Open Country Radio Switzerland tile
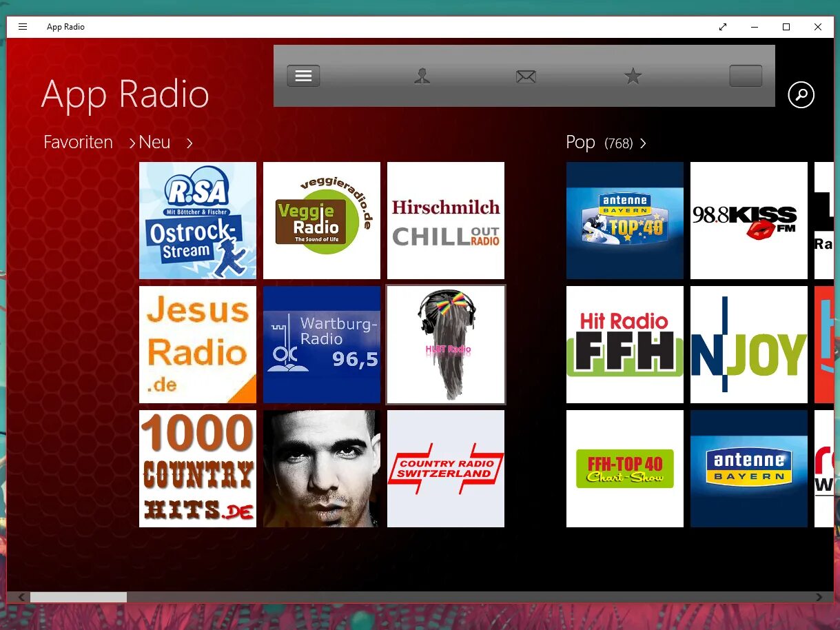The width and height of the screenshot is (840, 630). point(446,469)
